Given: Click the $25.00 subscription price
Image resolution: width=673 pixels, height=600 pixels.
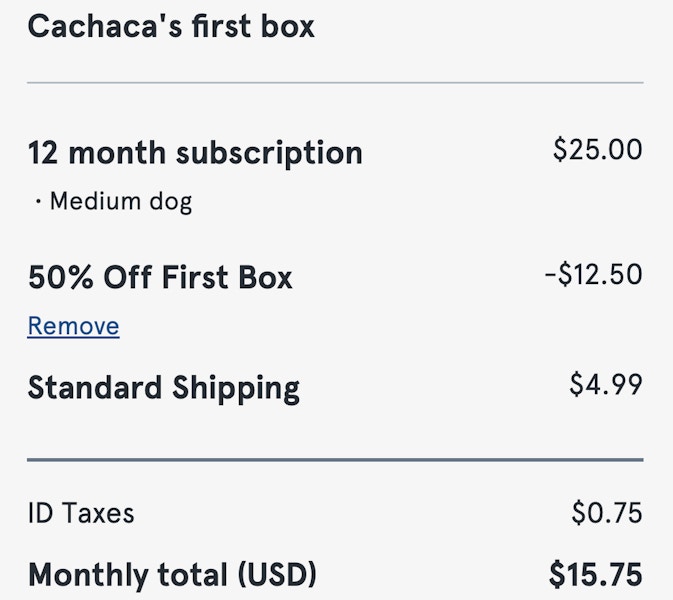Looking at the screenshot, I should pos(597,150).
